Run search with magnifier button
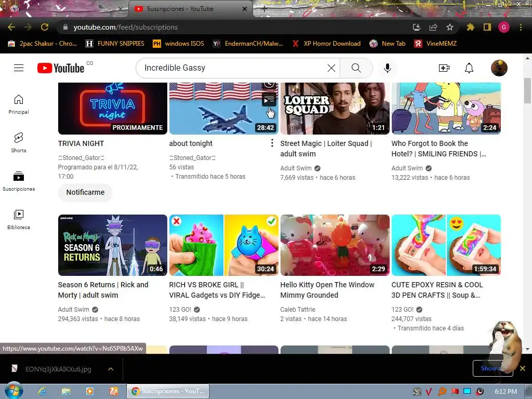 pyautogui.click(x=356, y=68)
